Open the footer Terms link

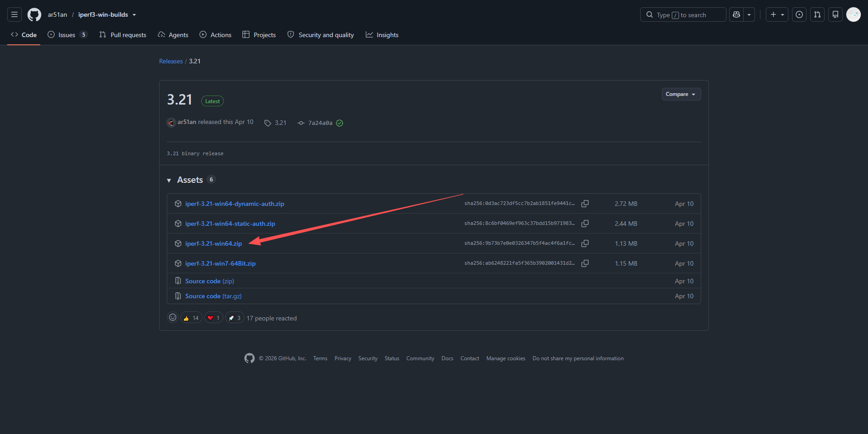320,358
